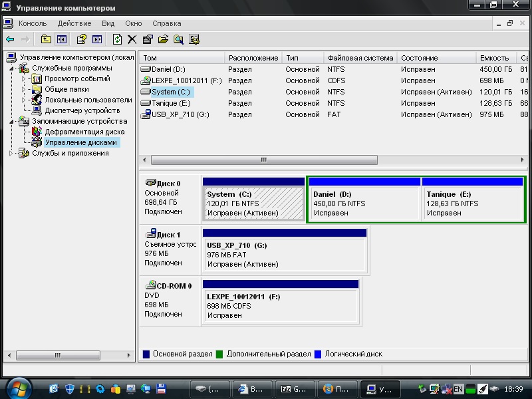Click the magnifier Find toolbar icon
The width and height of the screenshot is (532, 399).
tap(178, 40)
